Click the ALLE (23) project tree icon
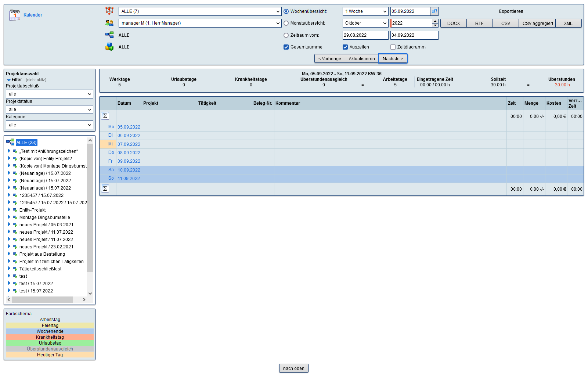 click(x=10, y=143)
